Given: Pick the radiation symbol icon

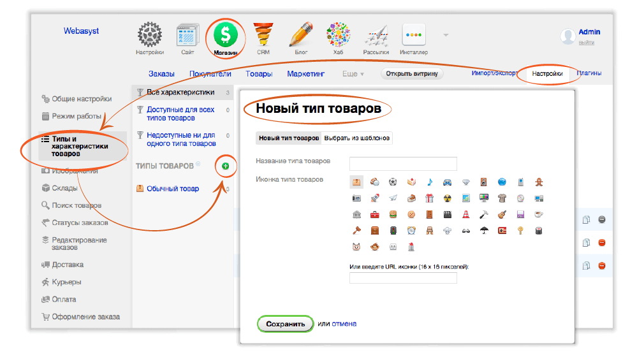Looking at the screenshot, I should [447, 198].
